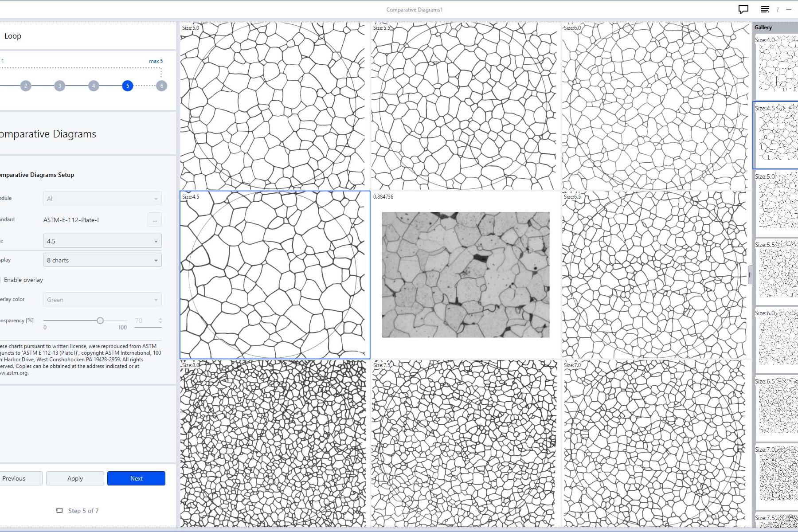Click the Size:8.0 comparison chart
The image size is (798, 532).
tap(274, 444)
